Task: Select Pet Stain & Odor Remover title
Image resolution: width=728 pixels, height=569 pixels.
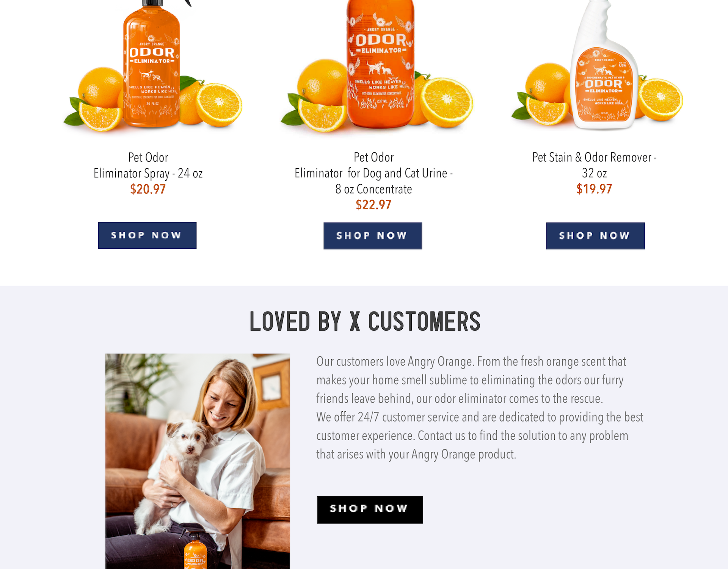Action: pyautogui.click(x=594, y=165)
